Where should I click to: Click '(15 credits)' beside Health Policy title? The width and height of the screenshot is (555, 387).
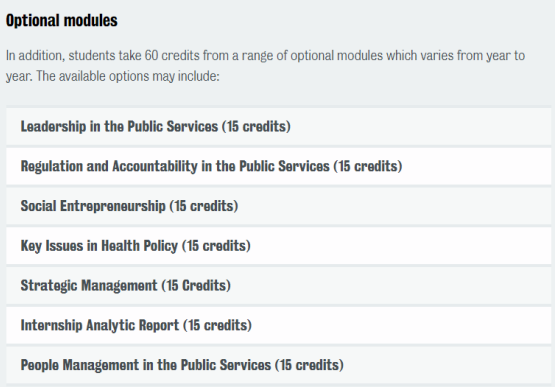(x=216, y=246)
